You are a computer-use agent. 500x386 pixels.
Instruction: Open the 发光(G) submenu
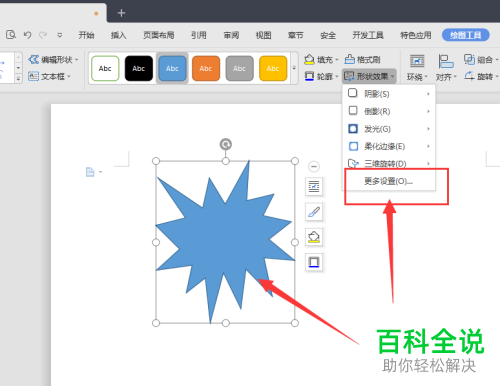[389, 129]
